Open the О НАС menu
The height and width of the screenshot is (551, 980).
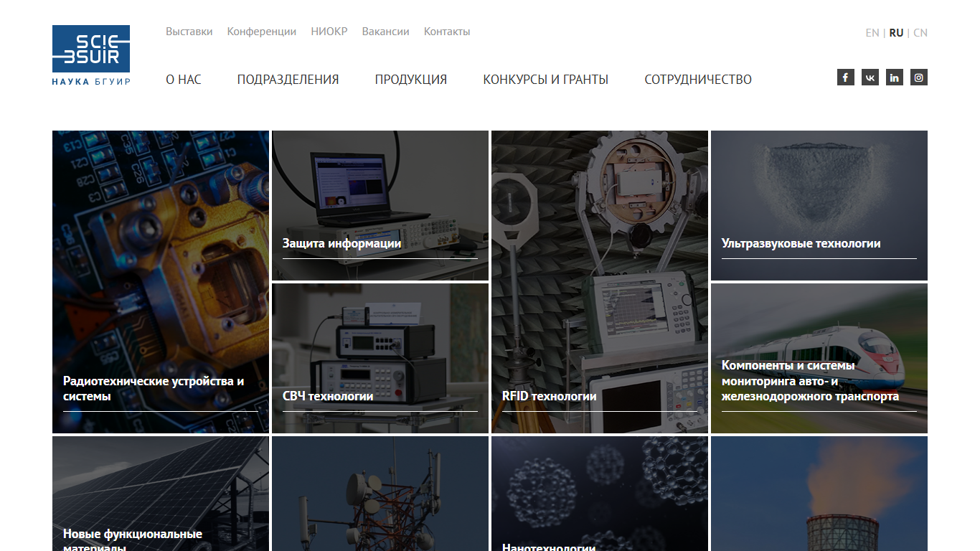pyautogui.click(x=184, y=80)
